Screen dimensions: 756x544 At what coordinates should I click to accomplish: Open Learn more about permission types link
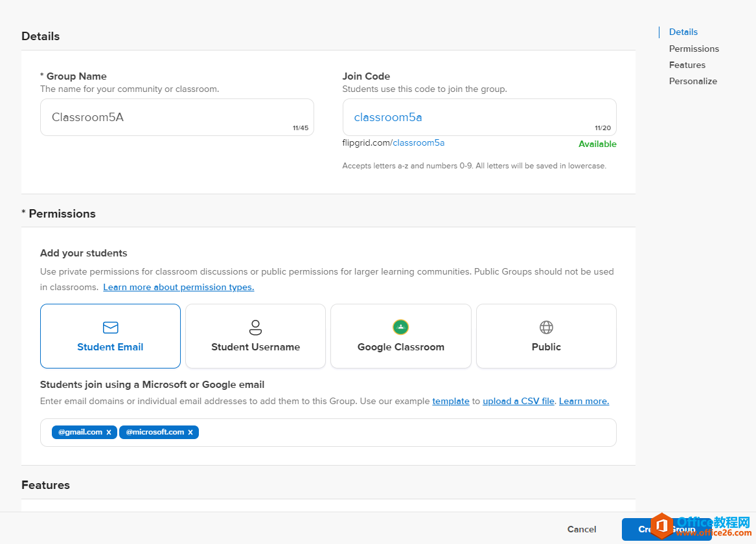point(178,287)
